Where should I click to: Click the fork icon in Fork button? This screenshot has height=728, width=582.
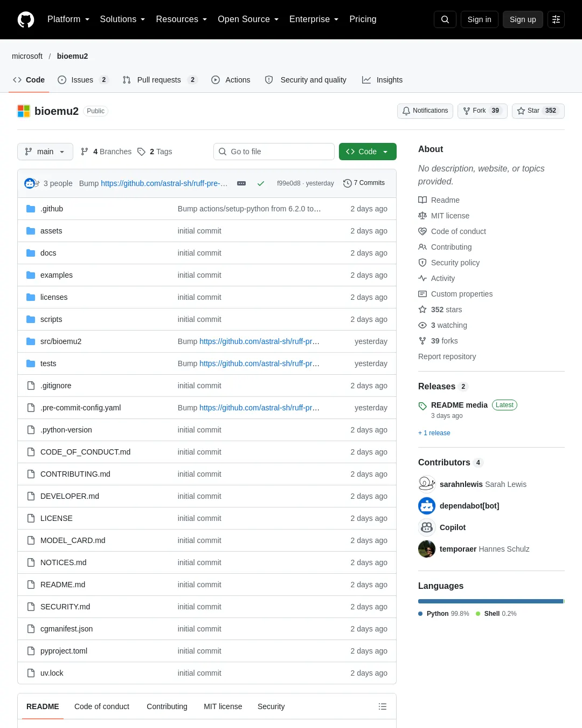tap(467, 111)
